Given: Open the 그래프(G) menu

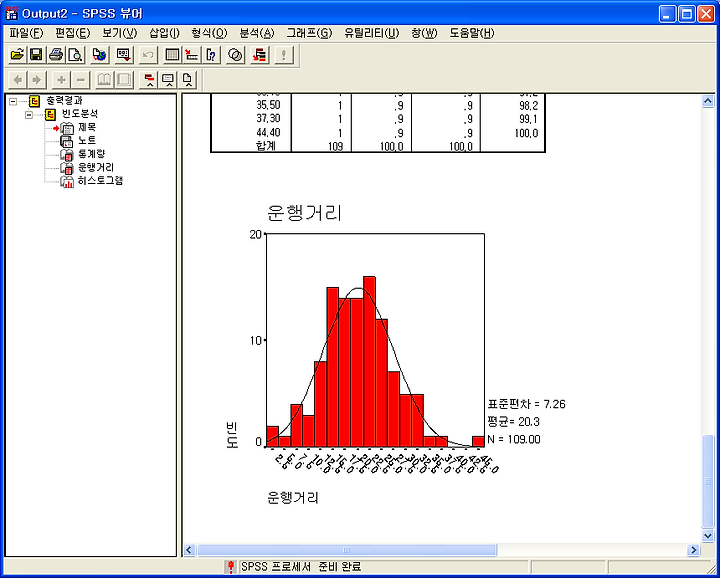Looking at the screenshot, I should point(309,33).
